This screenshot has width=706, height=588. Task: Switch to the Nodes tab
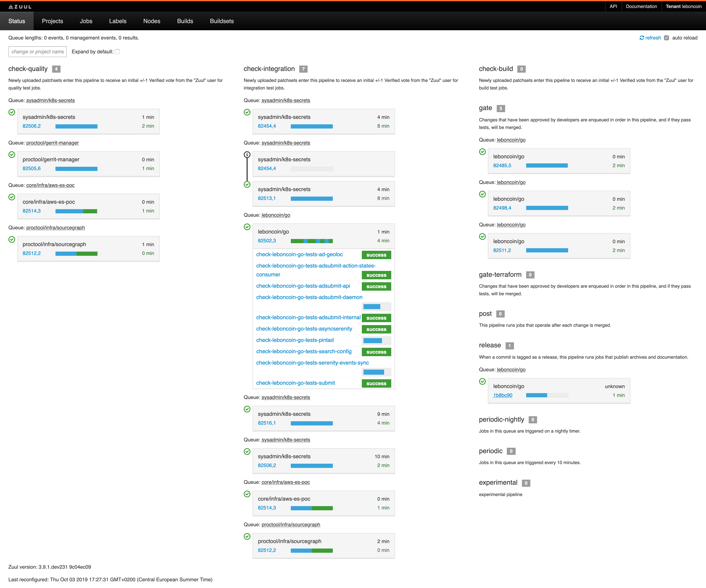click(152, 21)
